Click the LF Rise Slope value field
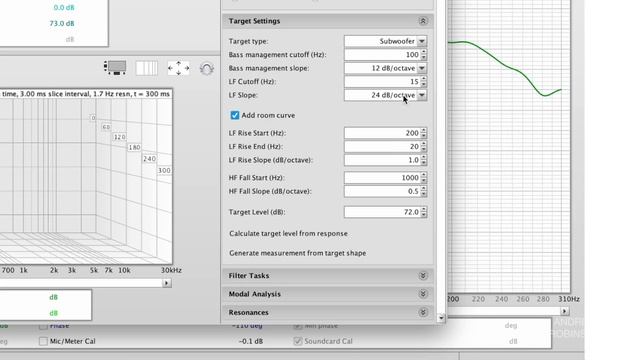This screenshot has height=360, width=640. pyautogui.click(x=382, y=160)
